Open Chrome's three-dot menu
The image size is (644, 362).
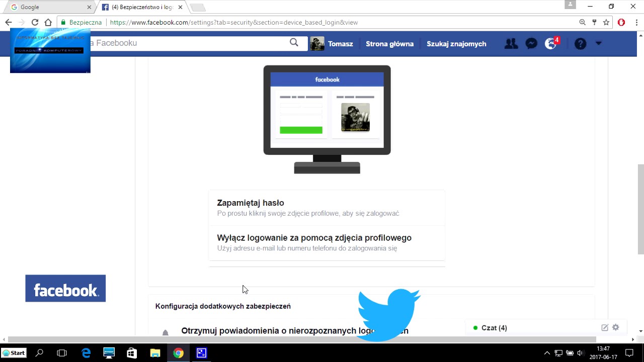pos(636,22)
